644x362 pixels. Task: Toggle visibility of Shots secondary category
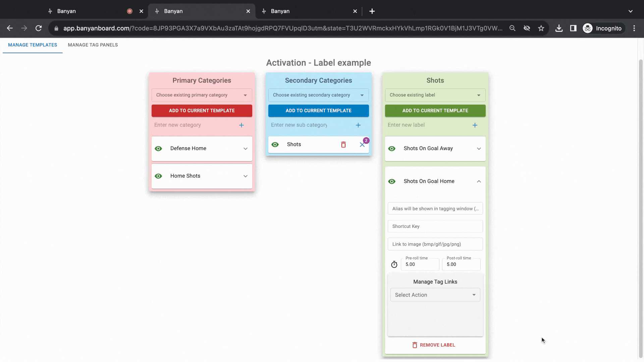click(x=275, y=144)
